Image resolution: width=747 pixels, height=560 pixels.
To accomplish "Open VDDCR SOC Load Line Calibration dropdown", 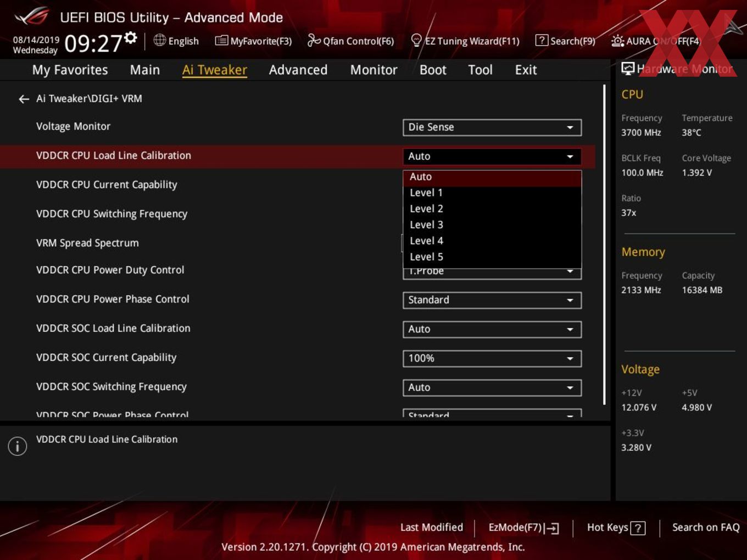I will point(492,329).
